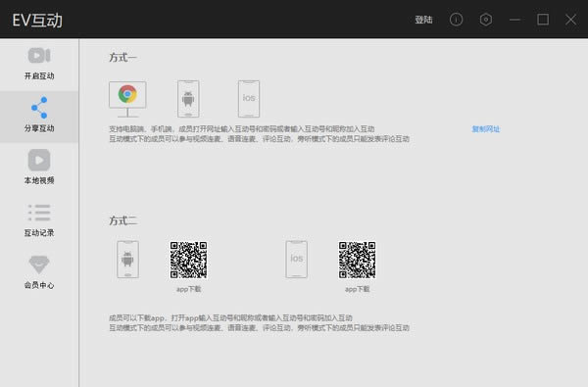The height and width of the screenshot is (387, 588).
Task: Click the iOS phone icon under 方式二
Action: 296,260
